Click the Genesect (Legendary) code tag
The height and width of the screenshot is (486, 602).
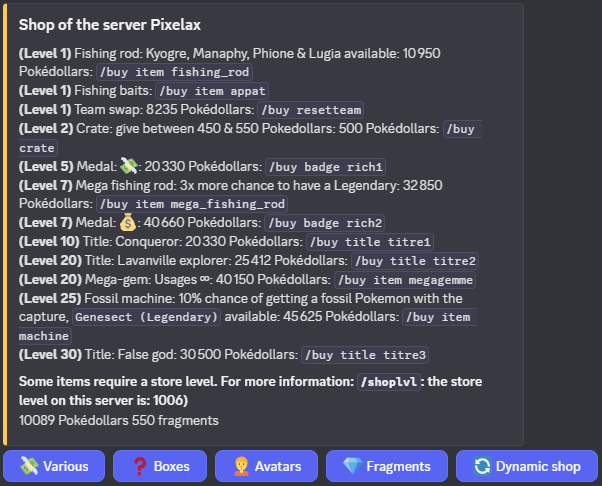[146, 317]
